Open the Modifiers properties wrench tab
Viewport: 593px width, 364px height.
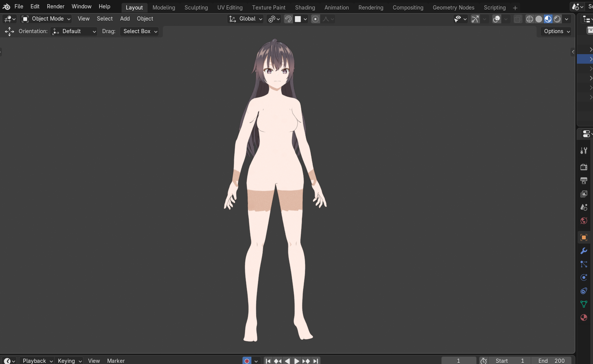click(x=583, y=251)
